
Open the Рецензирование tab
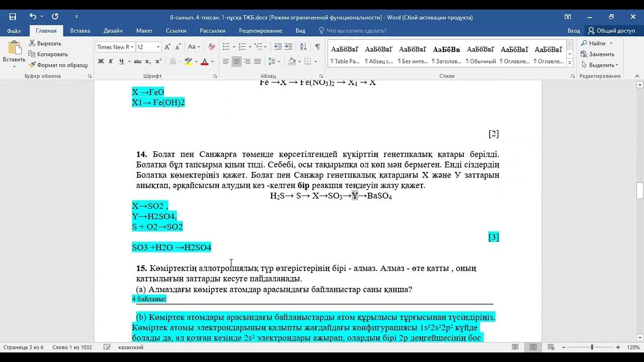pos(260,31)
